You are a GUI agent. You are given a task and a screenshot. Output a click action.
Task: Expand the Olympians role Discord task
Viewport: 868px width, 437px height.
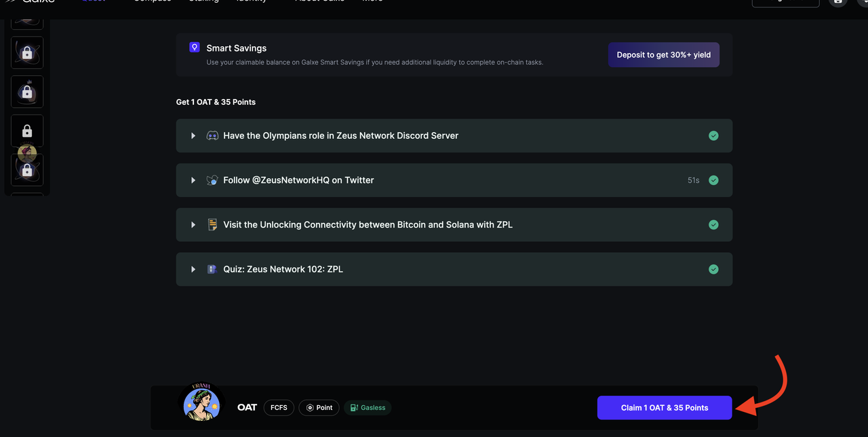pos(193,136)
